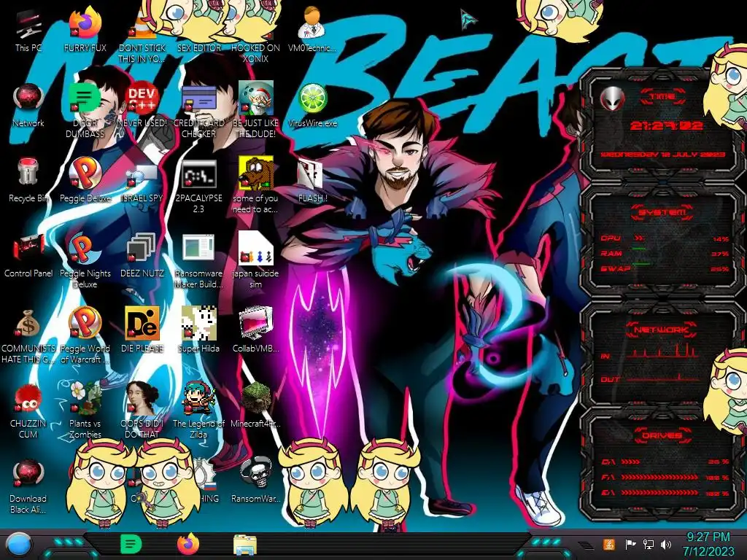Select the Plants vs Zombies shortcut
747x560 pixels.
pyautogui.click(x=85, y=411)
